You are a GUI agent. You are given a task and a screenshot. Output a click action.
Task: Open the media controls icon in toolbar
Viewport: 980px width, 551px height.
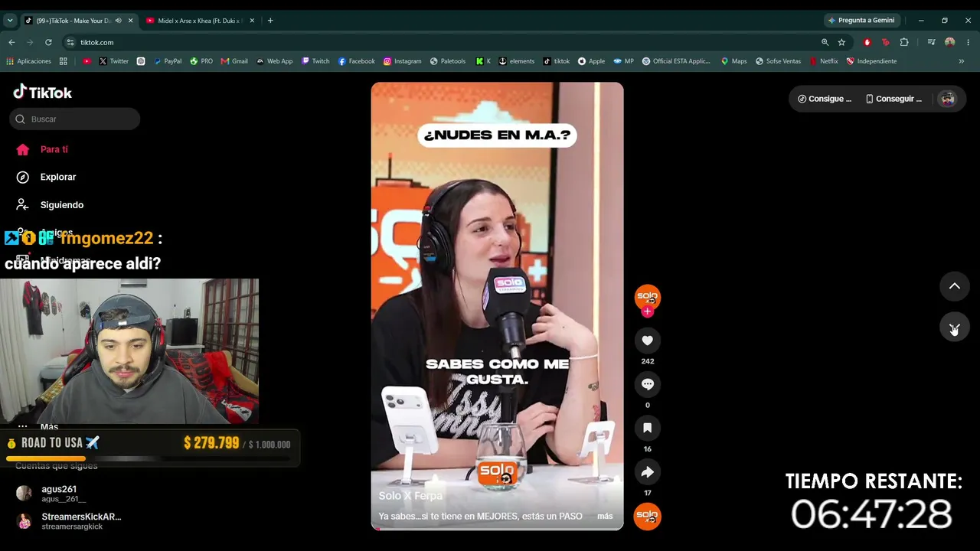[931, 42]
